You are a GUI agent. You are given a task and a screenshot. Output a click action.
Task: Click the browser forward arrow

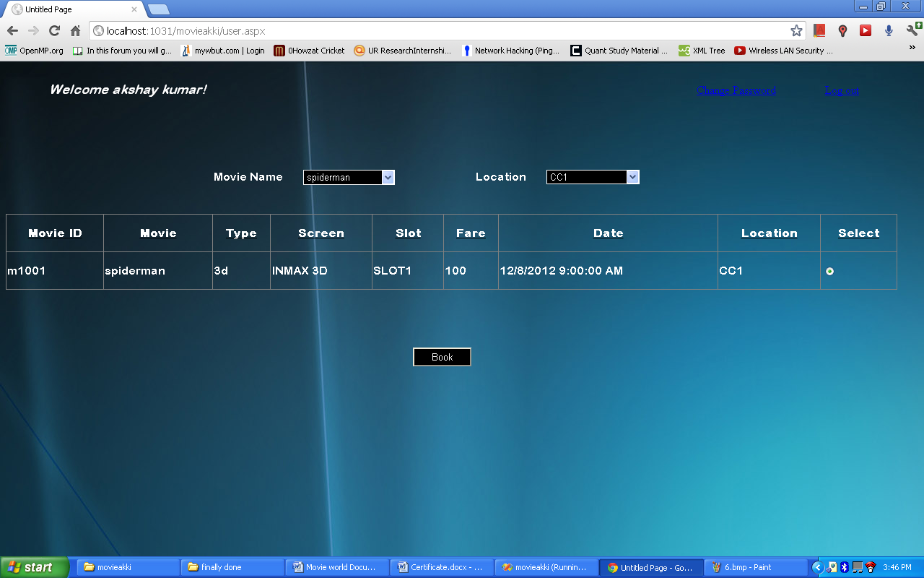point(33,31)
